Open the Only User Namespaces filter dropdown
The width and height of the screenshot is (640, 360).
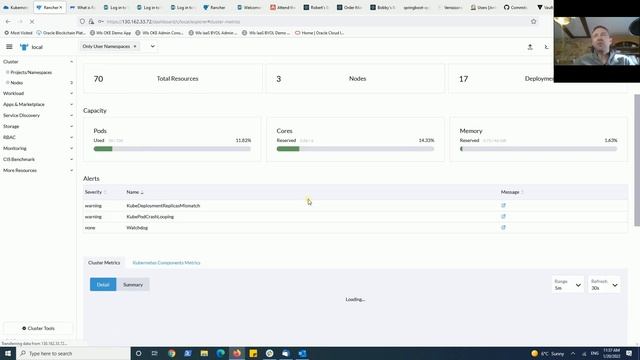pos(109,47)
